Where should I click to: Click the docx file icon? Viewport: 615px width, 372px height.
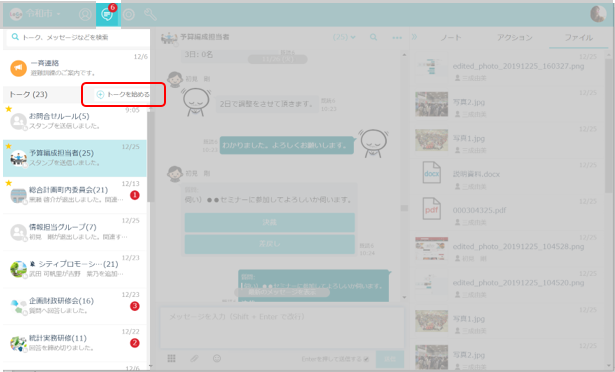coord(431,173)
